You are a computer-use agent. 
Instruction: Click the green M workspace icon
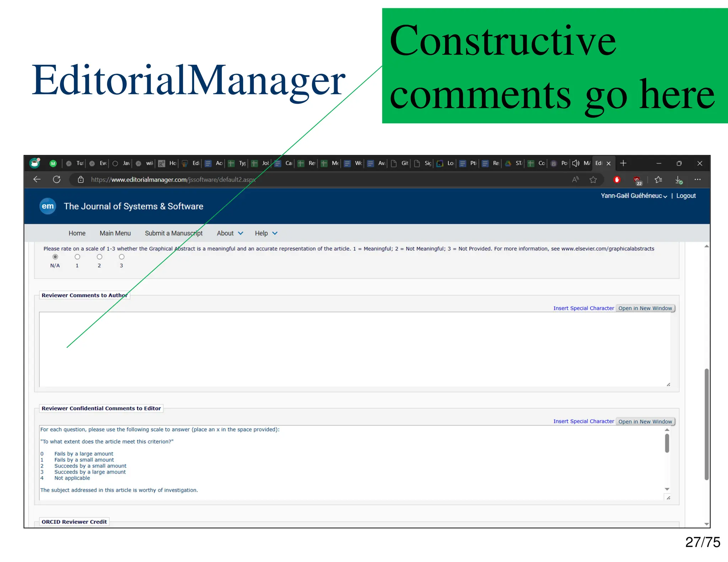(53, 163)
